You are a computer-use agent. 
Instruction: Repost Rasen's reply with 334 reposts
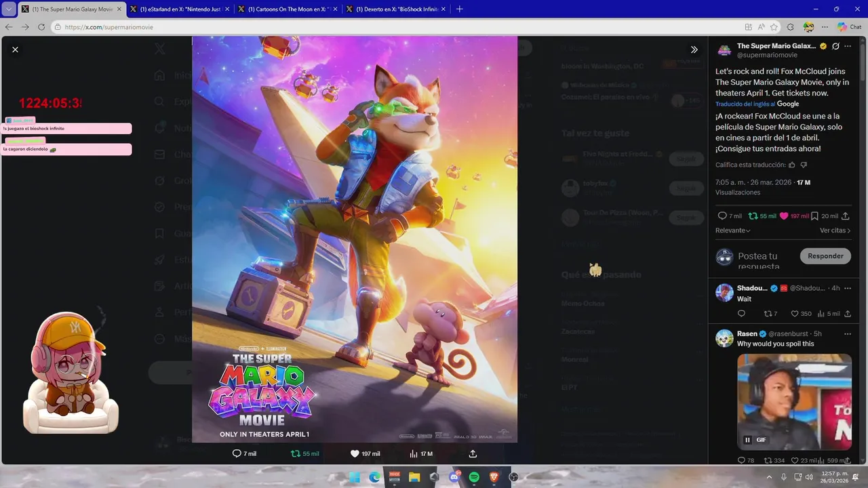click(x=768, y=460)
